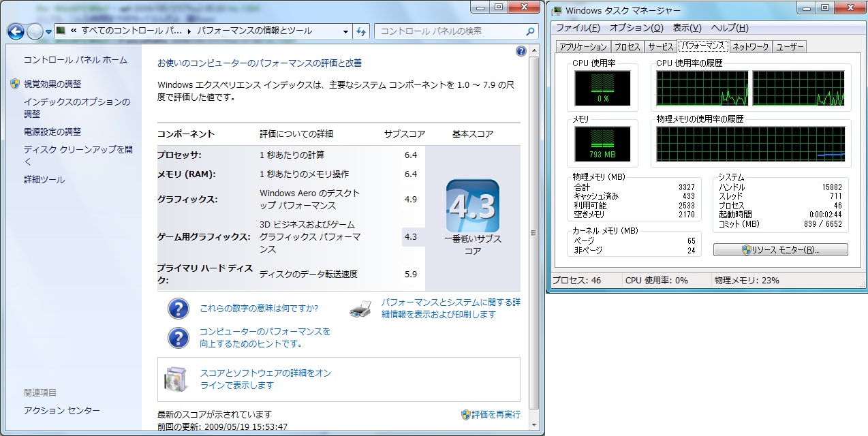Open the recent pages dropdown arrow

(48, 32)
